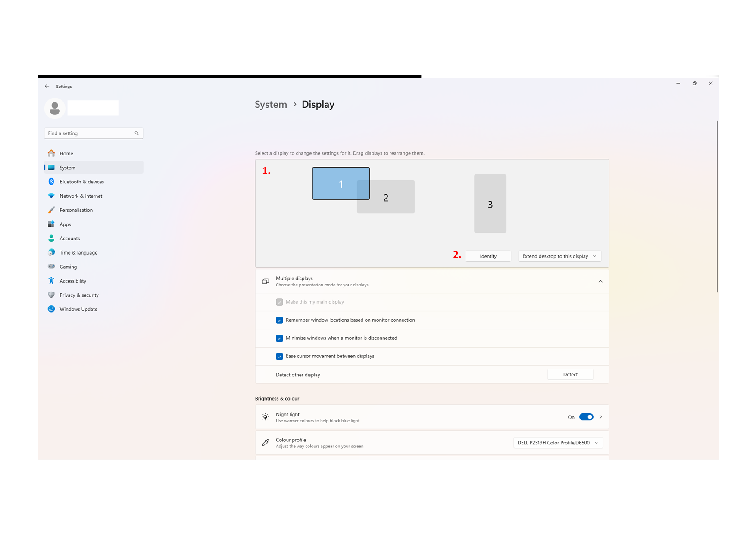Disable Ease cursor movement between displays
This screenshot has width=756, height=534.
point(279,356)
